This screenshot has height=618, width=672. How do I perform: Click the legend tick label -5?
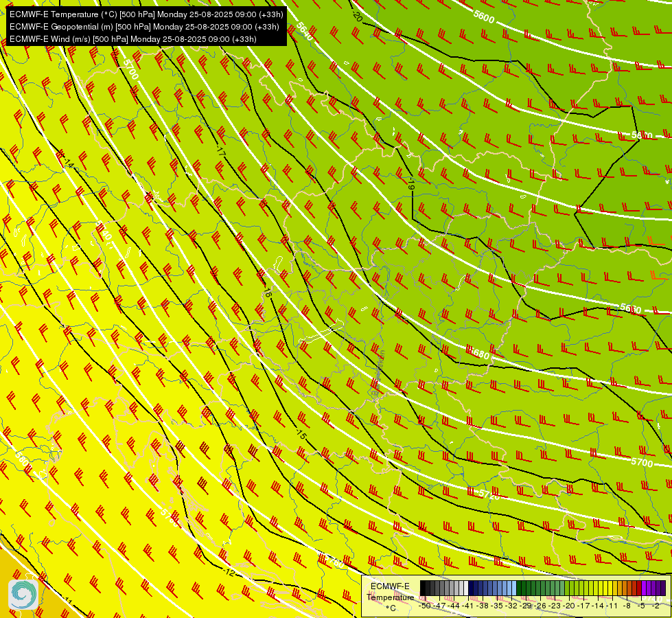(x=641, y=606)
